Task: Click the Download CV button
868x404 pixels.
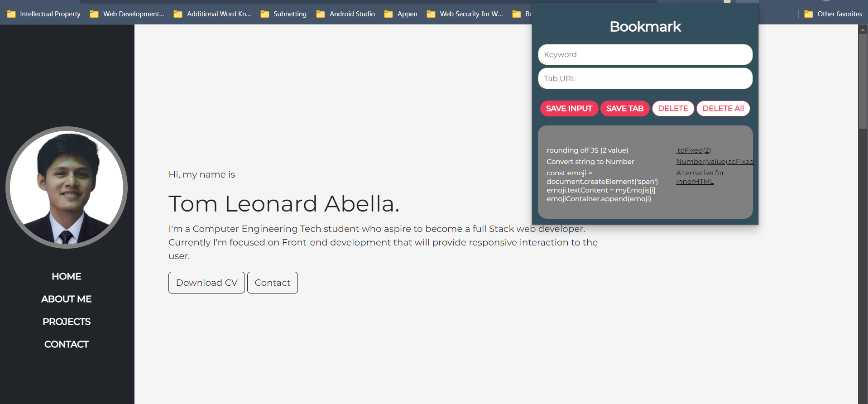Action: point(206,283)
